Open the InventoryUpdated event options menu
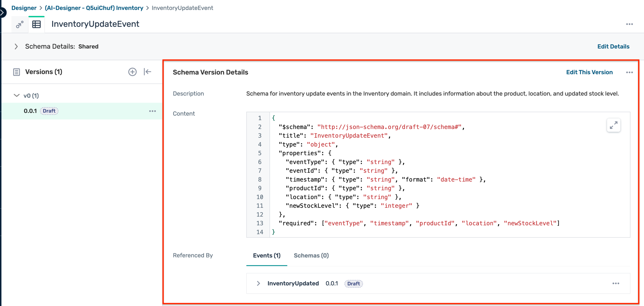 pyautogui.click(x=616, y=283)
